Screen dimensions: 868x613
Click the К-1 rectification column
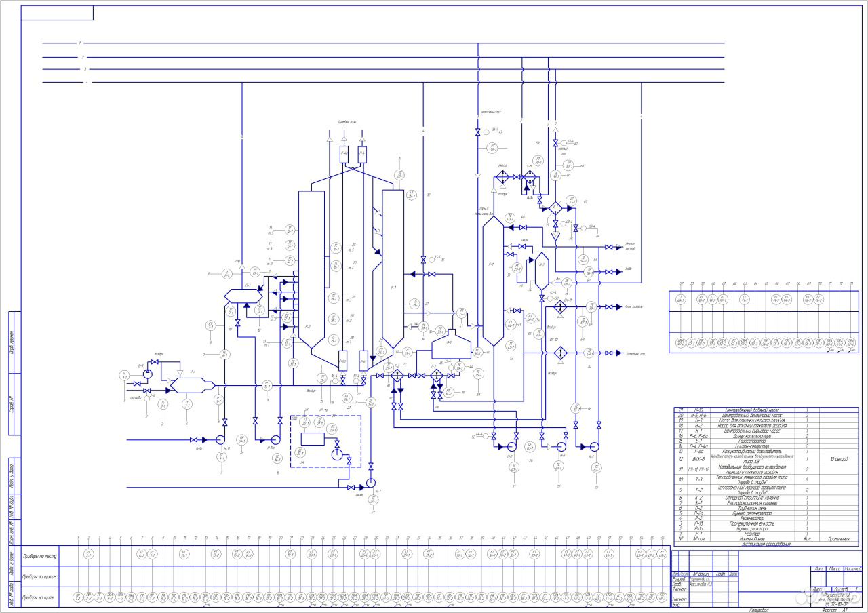click(x=493, y=281)
